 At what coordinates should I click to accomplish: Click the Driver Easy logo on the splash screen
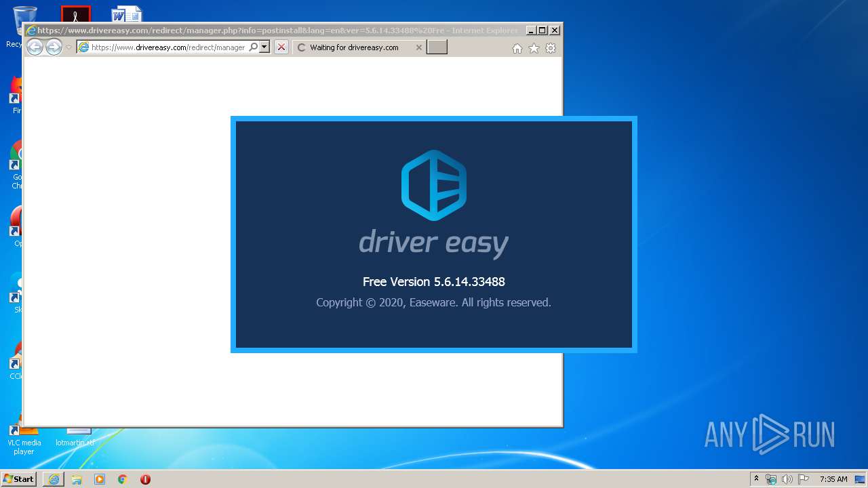tap(434, 185)
